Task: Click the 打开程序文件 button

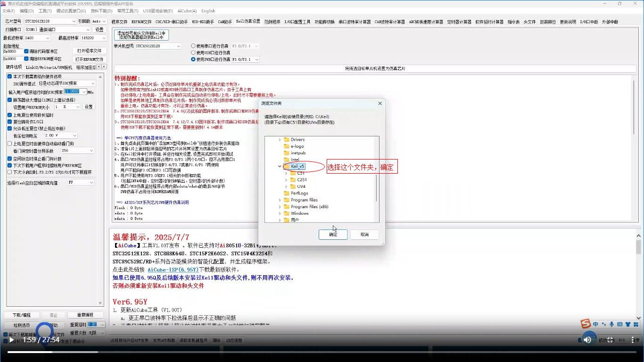Action: point(89,51)
